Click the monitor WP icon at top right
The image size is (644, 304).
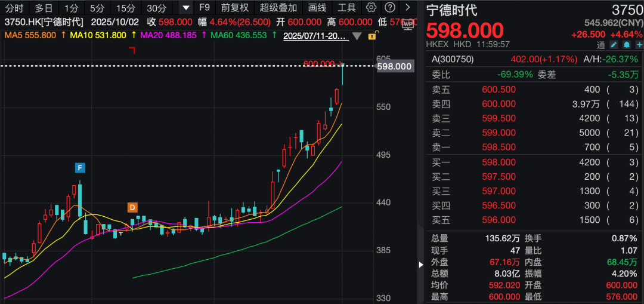[408, 24]
